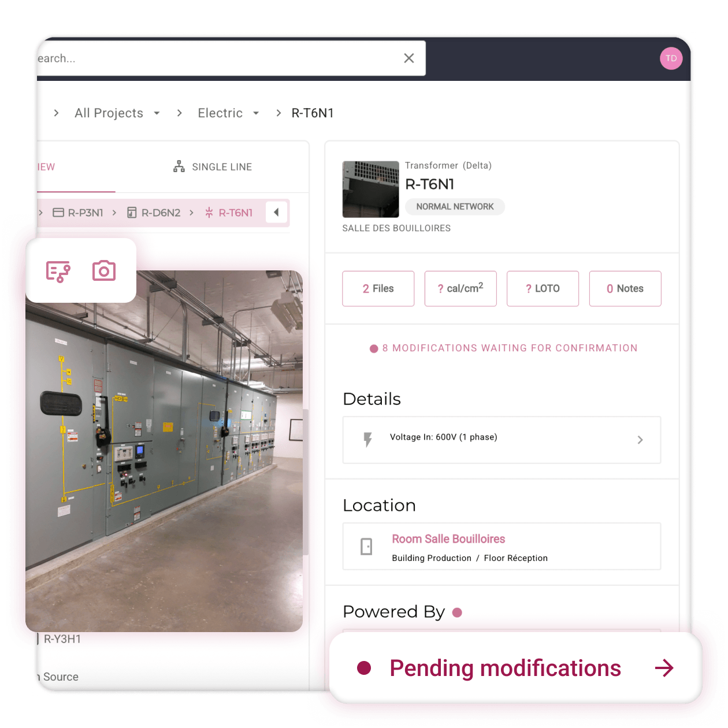Select the R-T6N1 transformer breadcrumb

(x=229, y=213)
